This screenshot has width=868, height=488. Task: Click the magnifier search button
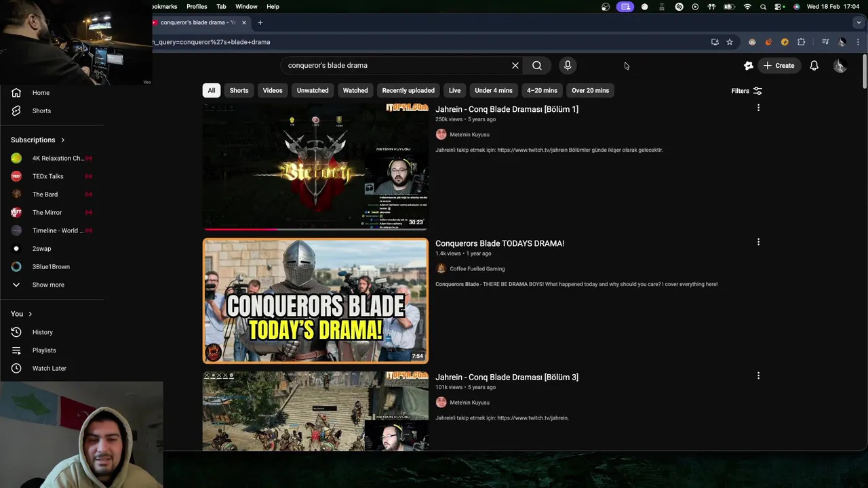(537, 66)
